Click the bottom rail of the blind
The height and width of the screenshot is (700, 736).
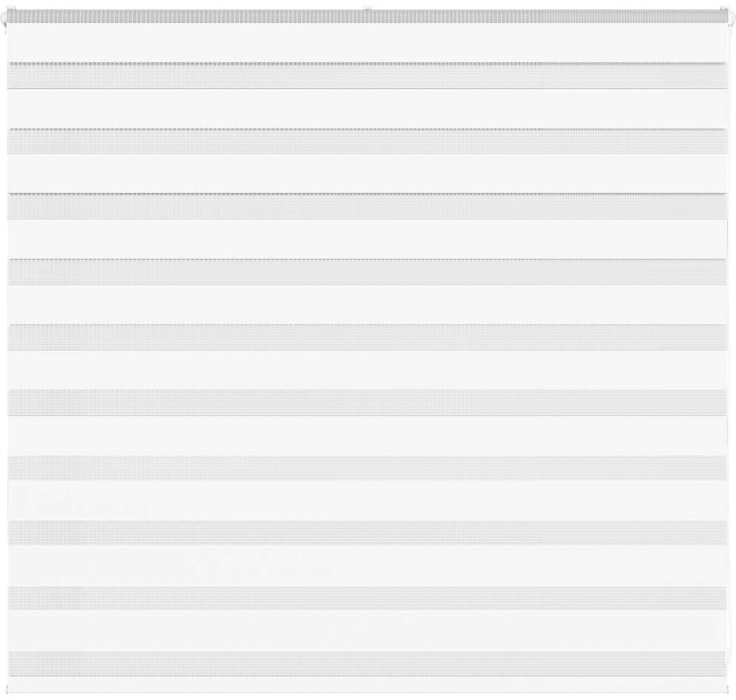tap(367, 684)
